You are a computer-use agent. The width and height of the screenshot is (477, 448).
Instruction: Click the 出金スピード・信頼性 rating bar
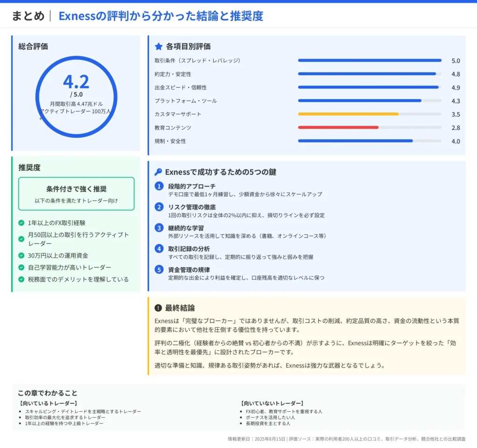(x=369, y=87)
